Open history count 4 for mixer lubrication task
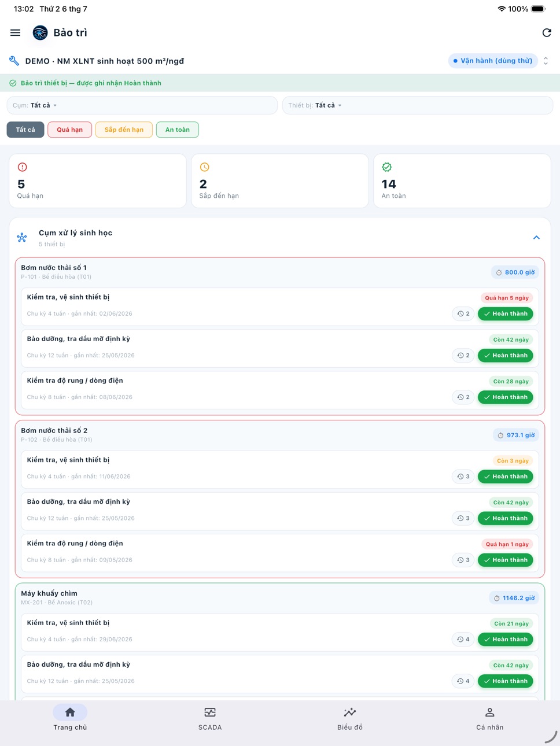 463,681
